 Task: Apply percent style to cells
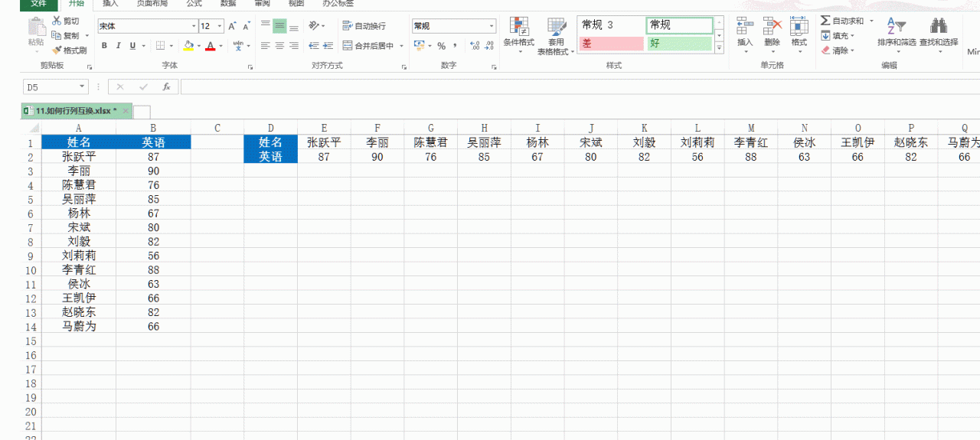(x=442, y=46)
